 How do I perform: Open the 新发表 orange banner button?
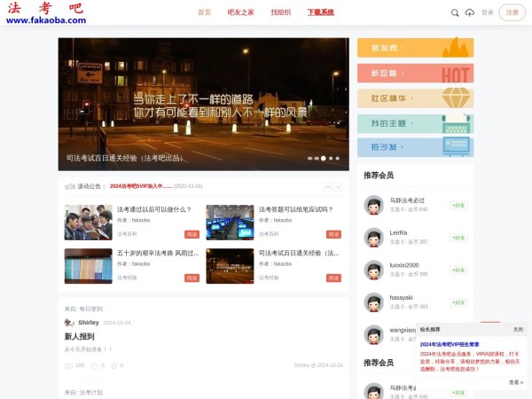coord(415,48)
